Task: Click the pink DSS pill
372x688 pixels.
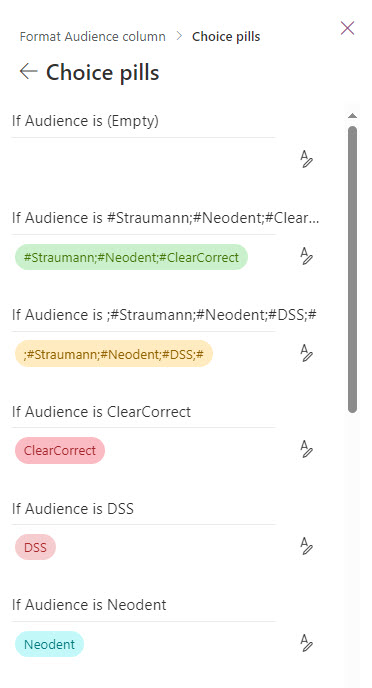Action: coord(35,547)
